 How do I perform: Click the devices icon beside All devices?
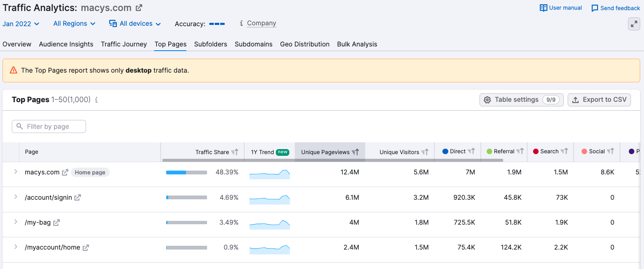113,24
